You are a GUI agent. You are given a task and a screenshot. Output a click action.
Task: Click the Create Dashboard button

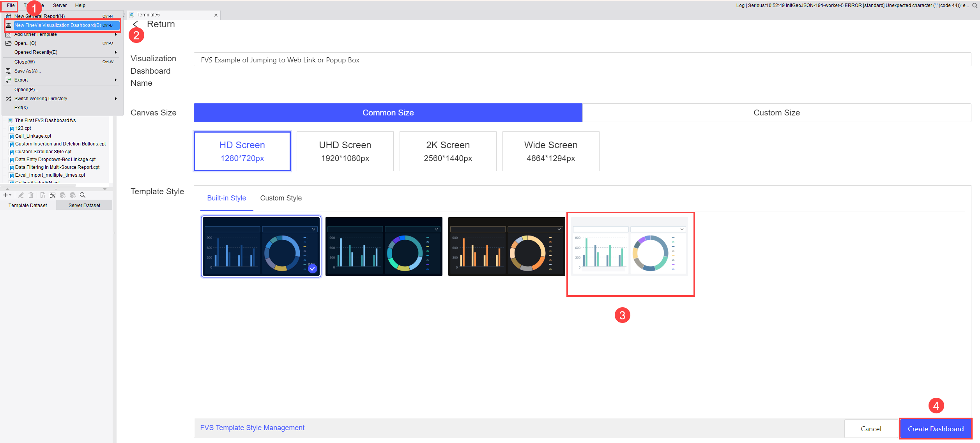tap(936, 429)
